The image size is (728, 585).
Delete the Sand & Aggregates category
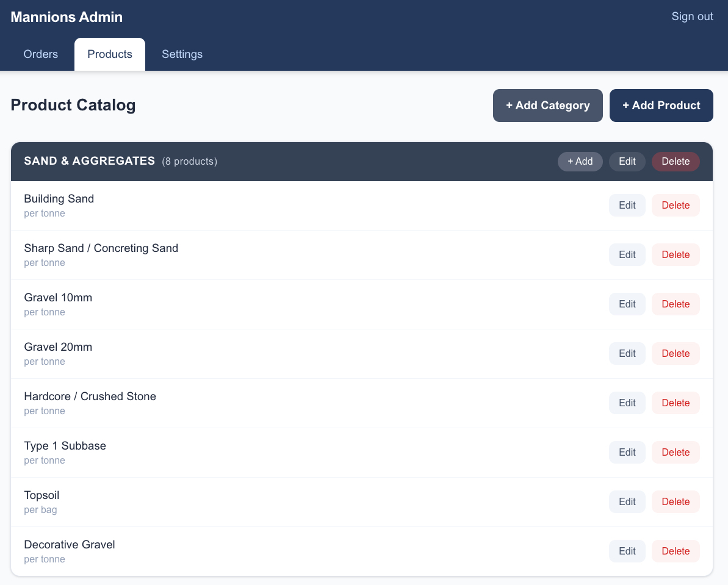[x=675, y=161]
